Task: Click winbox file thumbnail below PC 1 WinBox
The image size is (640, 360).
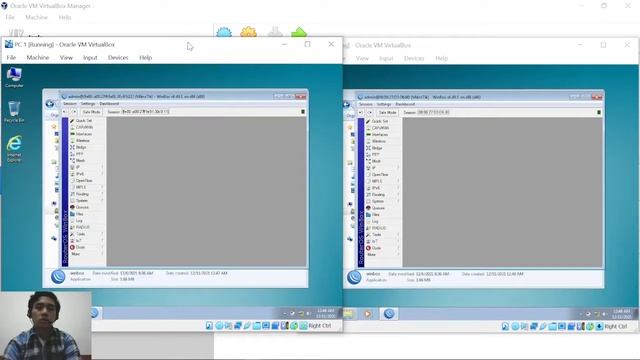Action: (58, 277)
